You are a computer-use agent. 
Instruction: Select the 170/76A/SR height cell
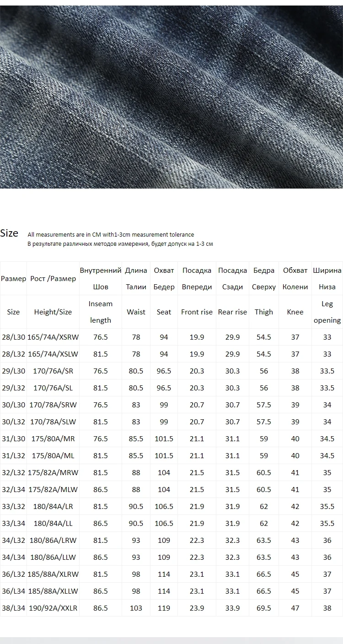coord(53,371)
